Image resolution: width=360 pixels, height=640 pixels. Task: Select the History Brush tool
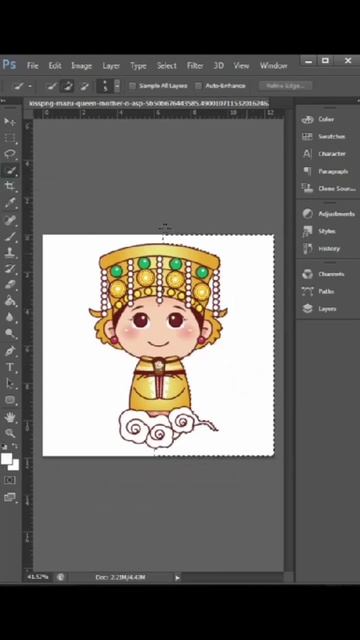point(10,269)
